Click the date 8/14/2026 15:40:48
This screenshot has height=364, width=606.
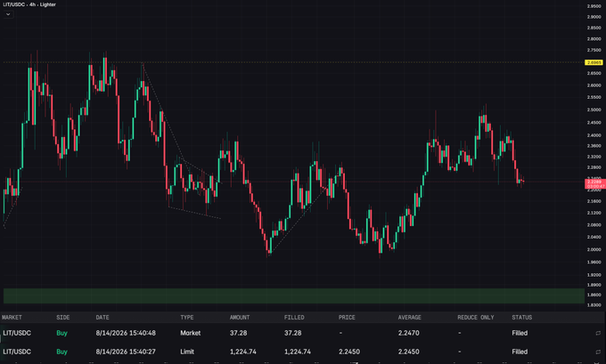coord(126,333)
